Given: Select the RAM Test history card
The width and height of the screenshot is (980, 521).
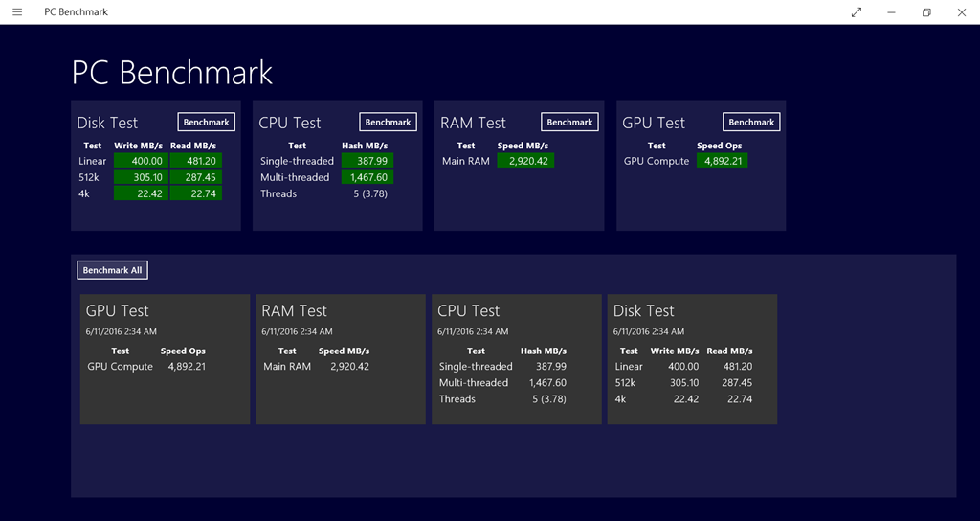Looking at the screenshot, I should pos(340,359).
